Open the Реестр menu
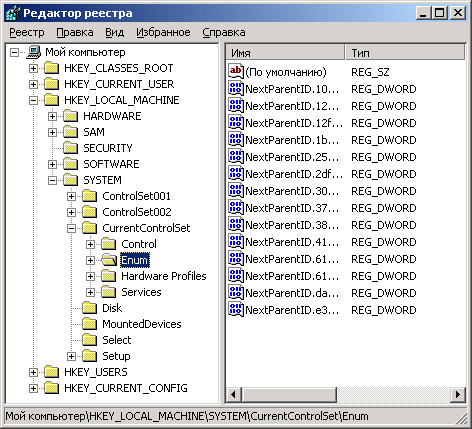 [27, 32]
